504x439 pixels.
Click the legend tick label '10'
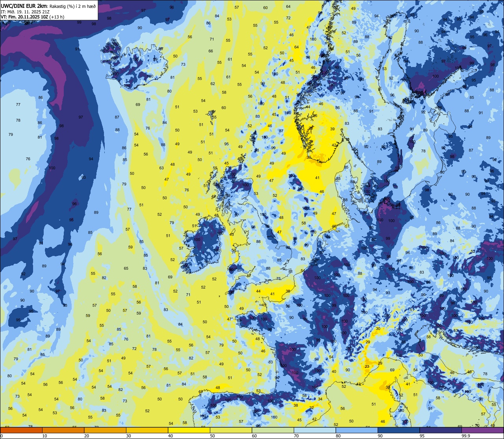[44, 436]
